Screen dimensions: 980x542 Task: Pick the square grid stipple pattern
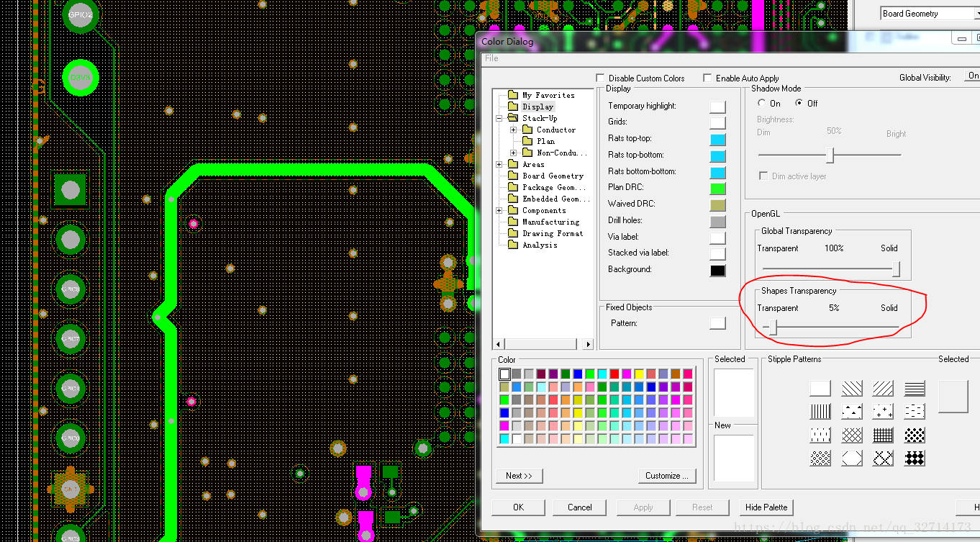click(883, 435)
